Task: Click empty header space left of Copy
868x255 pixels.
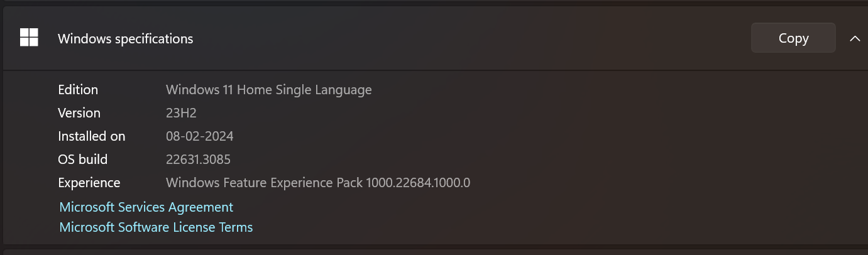Action: [x=471, y=39]
